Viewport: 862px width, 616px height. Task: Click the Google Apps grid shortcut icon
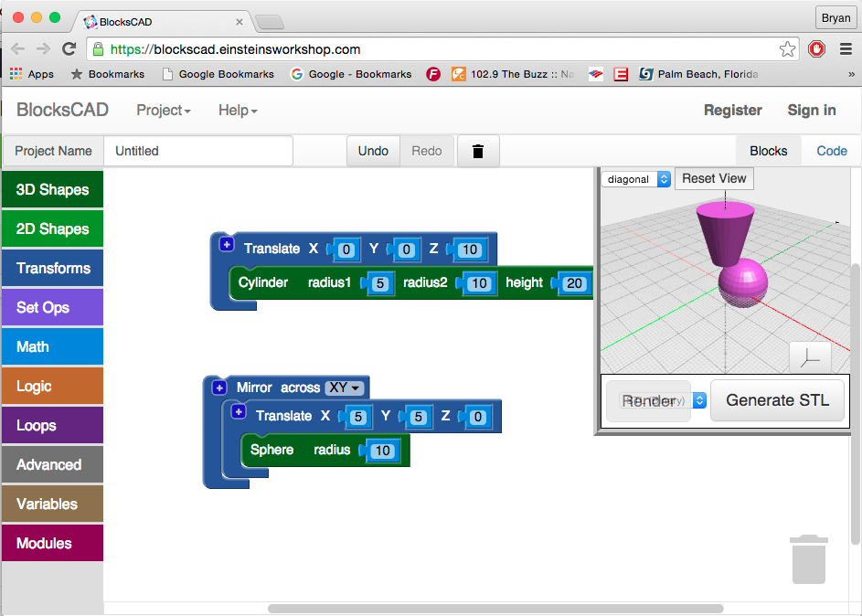[x=16, y=74]
